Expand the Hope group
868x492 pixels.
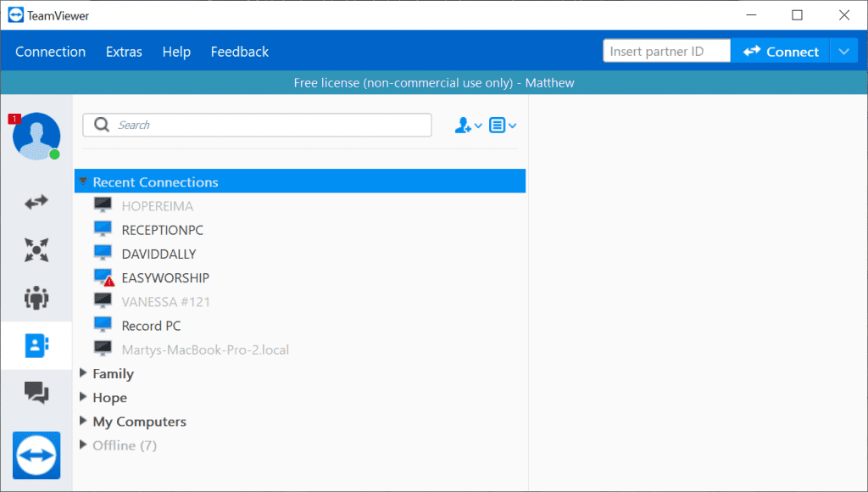click(x=83, y=397)
